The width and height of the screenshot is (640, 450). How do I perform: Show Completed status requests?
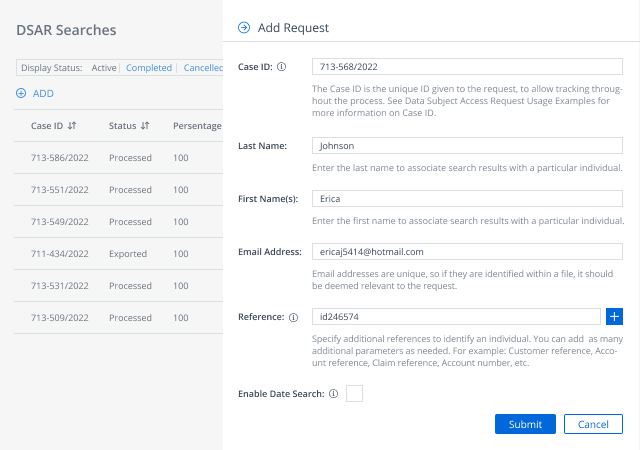click(x=148, y=68)
